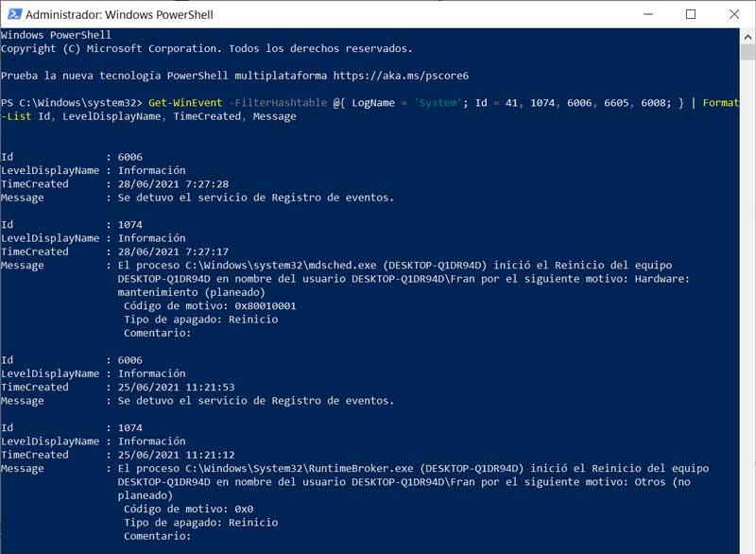Click the mdsched.exe process path text

pyautogui.click(x=281, y=266)
